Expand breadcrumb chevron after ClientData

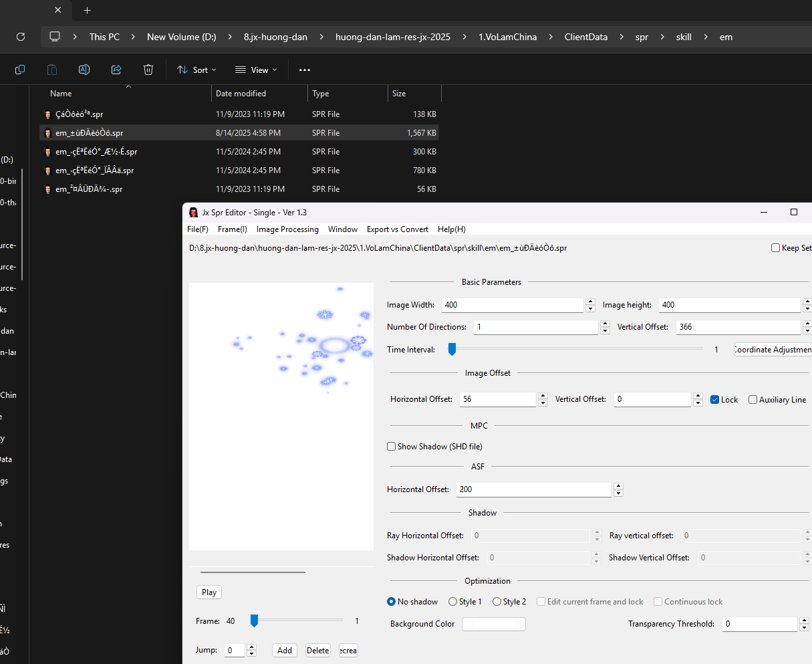click(x=622, y=37)
